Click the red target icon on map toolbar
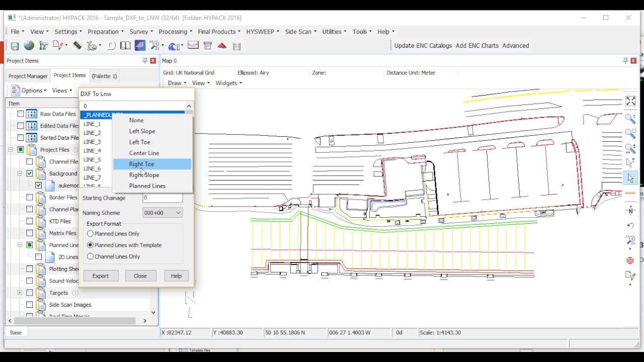 (x=630, y=260)
